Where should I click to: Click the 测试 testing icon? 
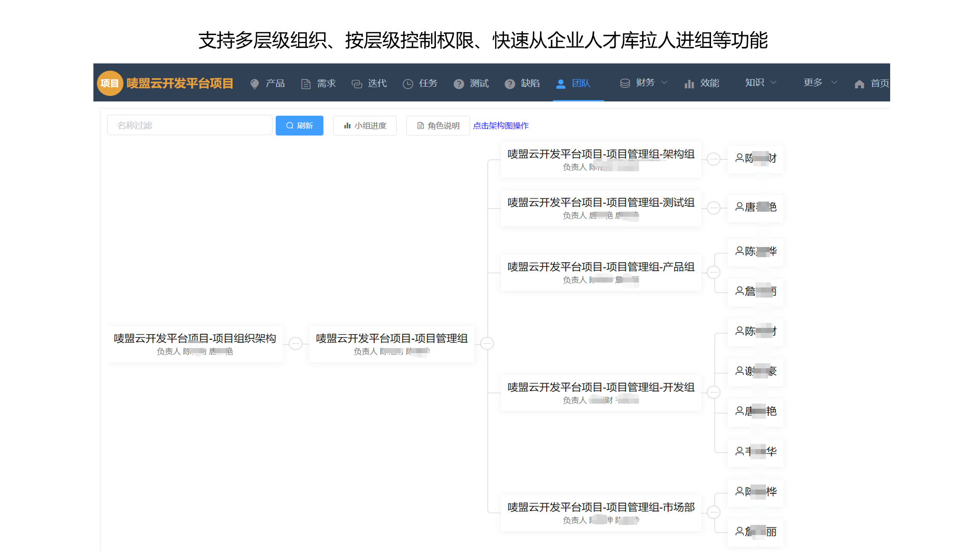pyautogui.click(x=458, y=84)
